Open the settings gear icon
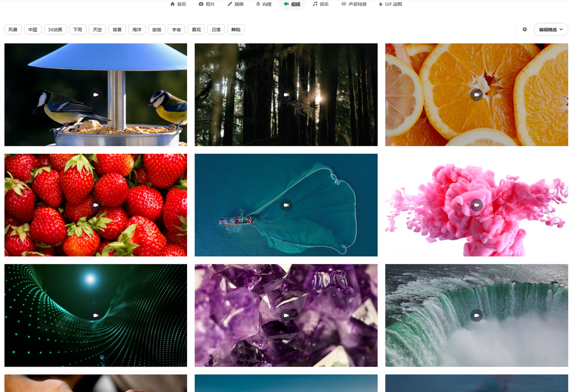The image size is (573, 392). pyautogui.click(x=525, y=29)
